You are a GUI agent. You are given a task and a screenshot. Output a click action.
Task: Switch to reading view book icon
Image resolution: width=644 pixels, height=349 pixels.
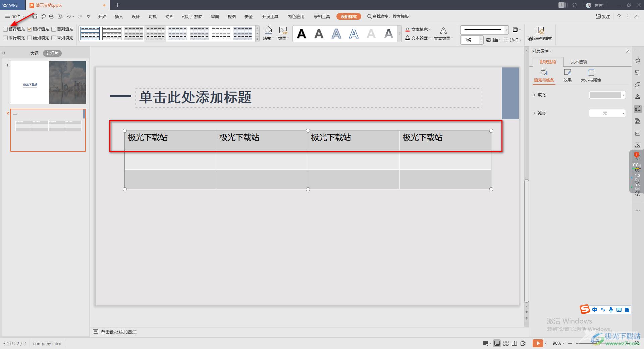pos(514,343)
